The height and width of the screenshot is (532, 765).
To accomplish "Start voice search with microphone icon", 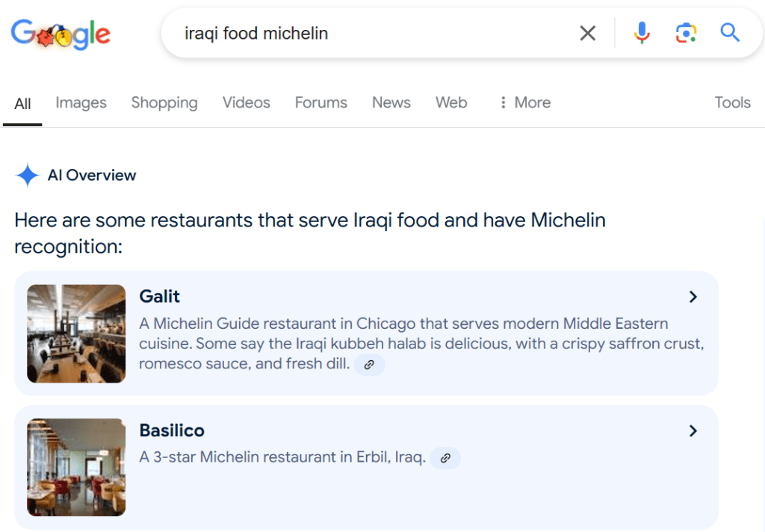I will 642,33.
